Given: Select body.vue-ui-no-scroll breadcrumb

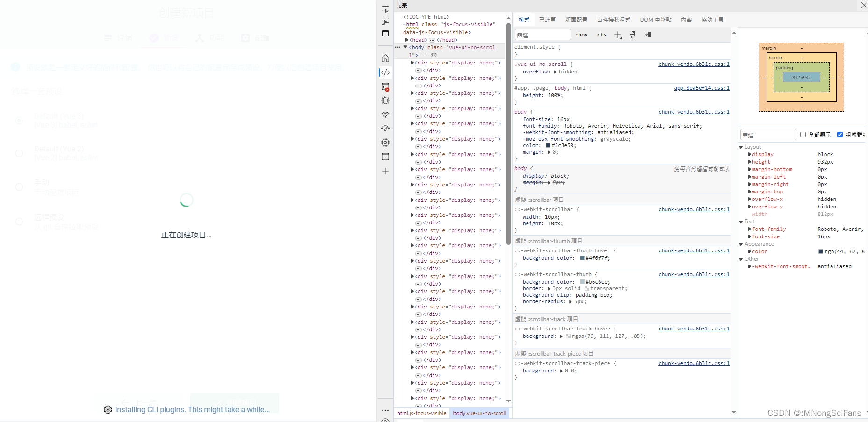Looking at the screenshot, I should coord(479,413).
